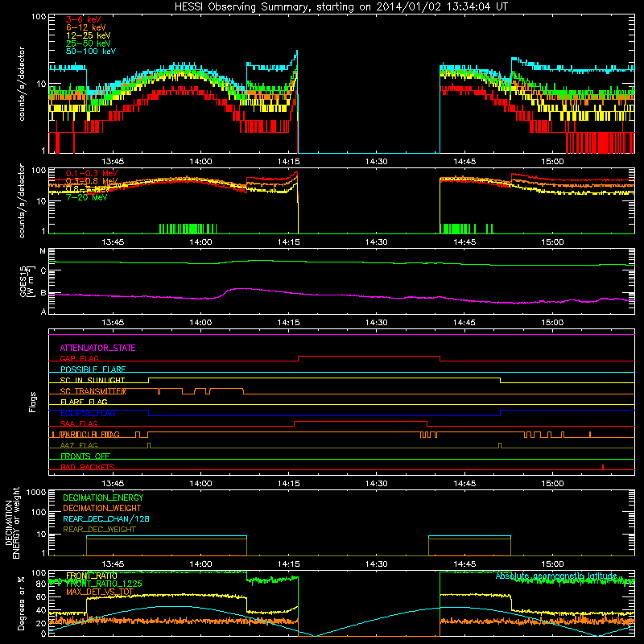Select the SC_IN_SUNLIGHT flag label
The height and width of the screenshot is (644, 644).
click(x=93, y=380)
